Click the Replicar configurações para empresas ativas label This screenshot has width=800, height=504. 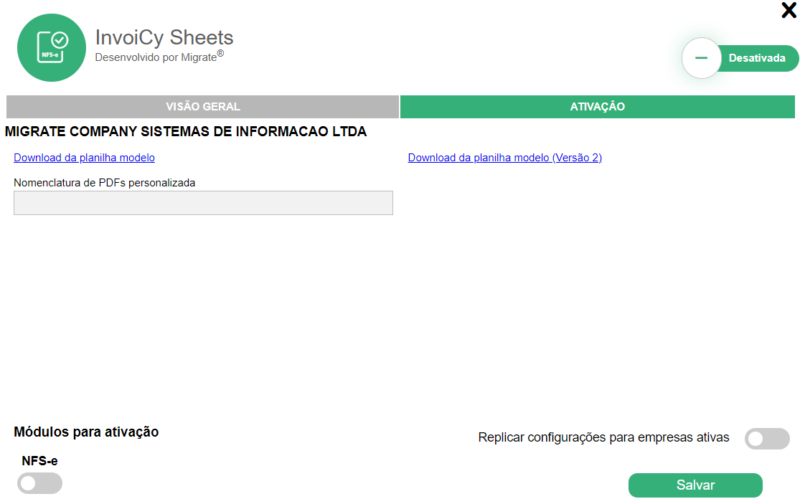[604, 437]
